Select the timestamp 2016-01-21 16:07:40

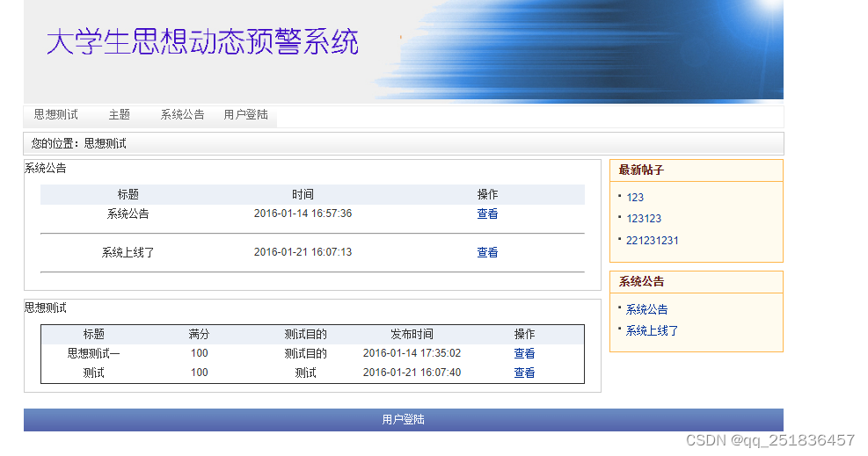(412, 373)
